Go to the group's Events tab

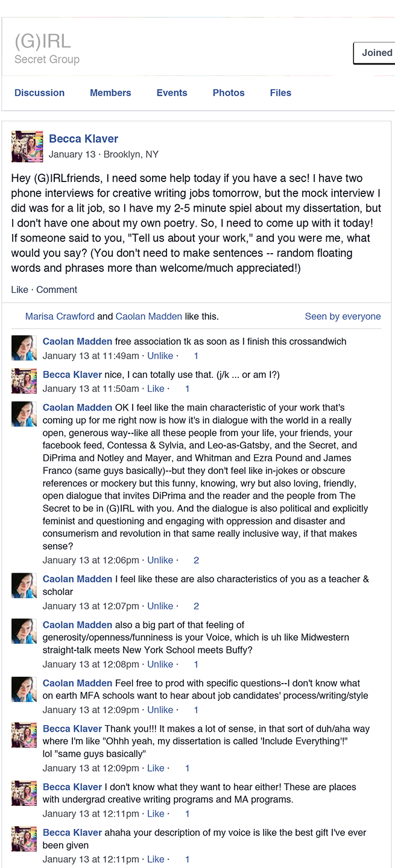pos(172,93)
